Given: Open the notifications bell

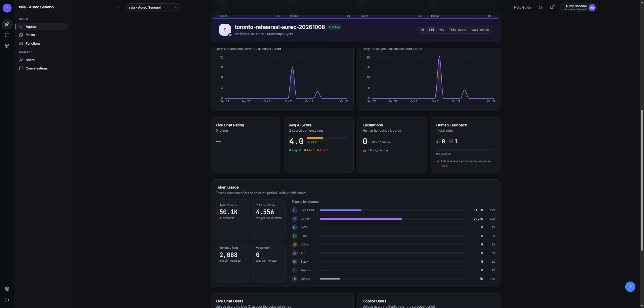Looking at the screenshot, I should click(552, 8).
